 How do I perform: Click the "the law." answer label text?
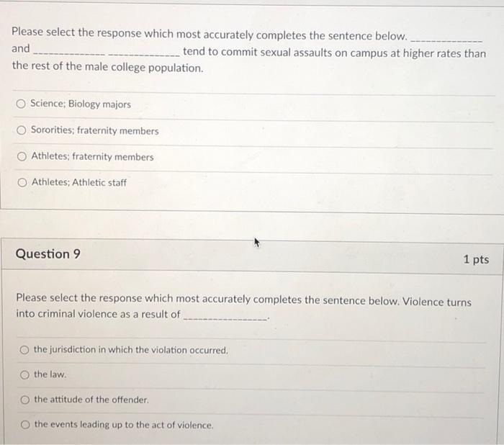(50, 374)
